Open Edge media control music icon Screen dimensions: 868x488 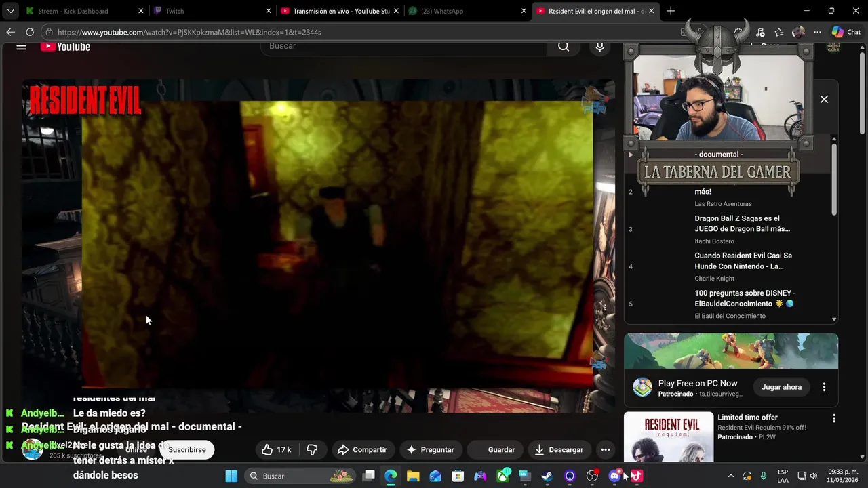[x=760, y=32]
